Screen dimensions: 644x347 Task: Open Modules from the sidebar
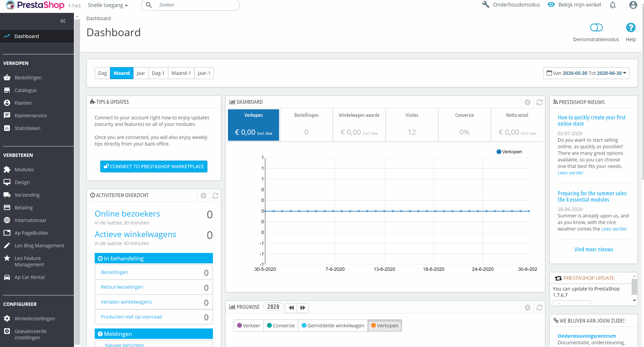[24, 170]
